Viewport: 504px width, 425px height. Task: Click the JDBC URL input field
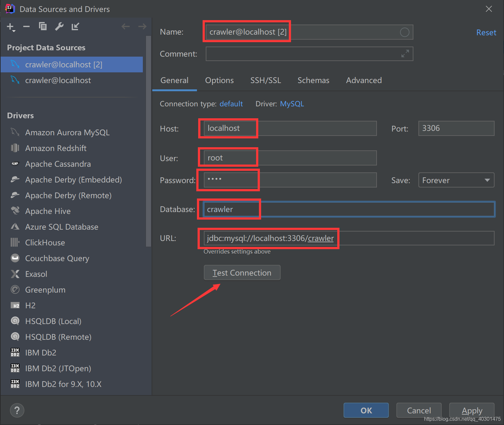(349, 238)
